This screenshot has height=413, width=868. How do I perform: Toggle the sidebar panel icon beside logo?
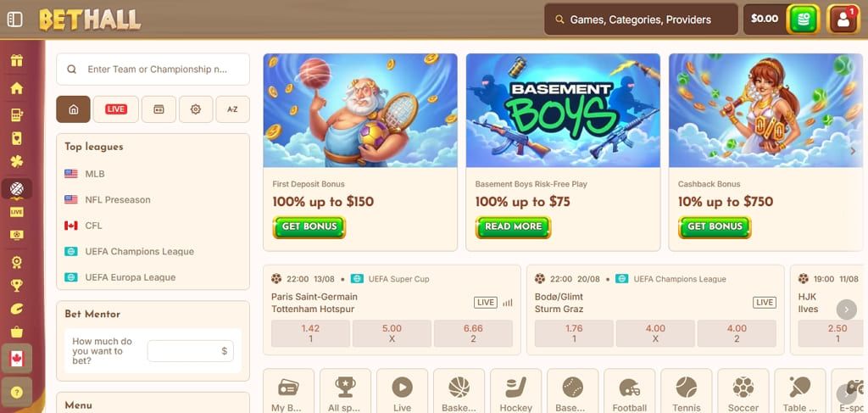[15, 20]
